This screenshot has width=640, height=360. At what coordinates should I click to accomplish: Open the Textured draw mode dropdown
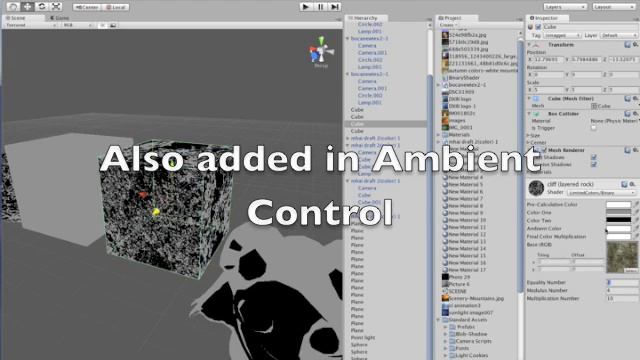[x=31, y=25]
